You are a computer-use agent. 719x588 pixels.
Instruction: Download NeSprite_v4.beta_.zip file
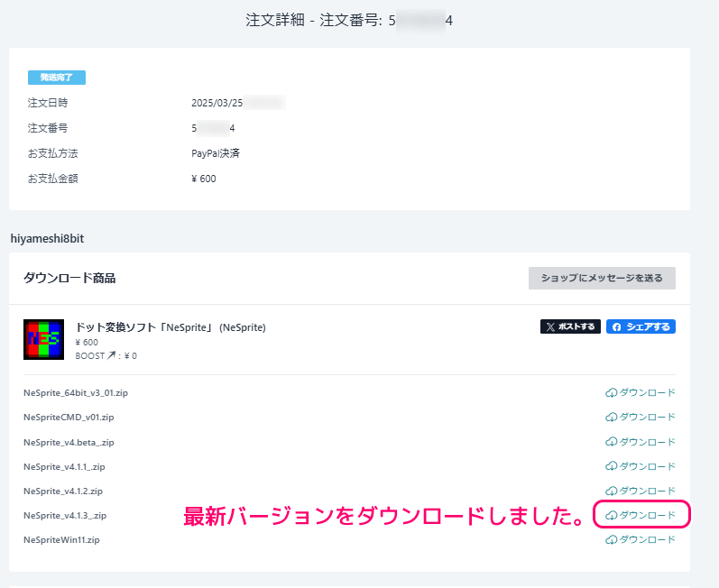pos(641,442)
